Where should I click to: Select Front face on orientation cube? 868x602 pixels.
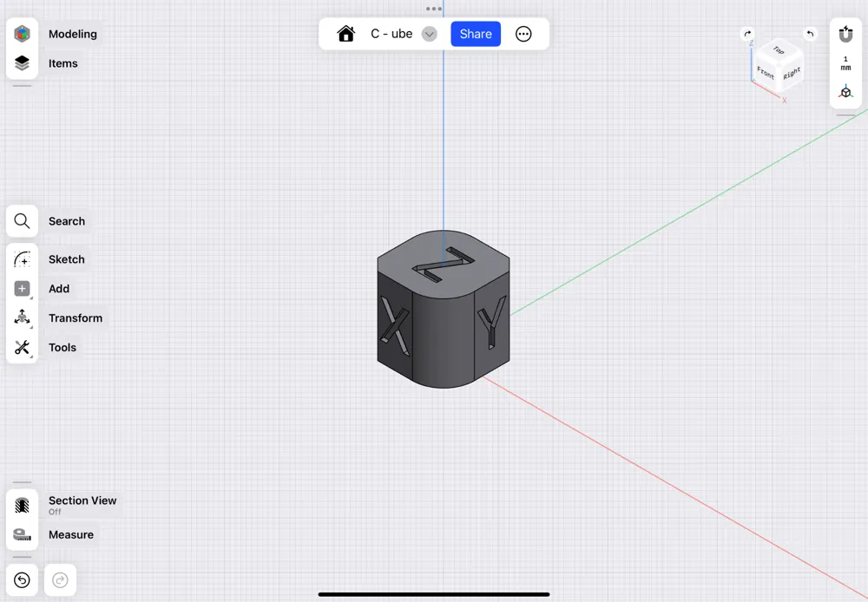tap(766, 73)
